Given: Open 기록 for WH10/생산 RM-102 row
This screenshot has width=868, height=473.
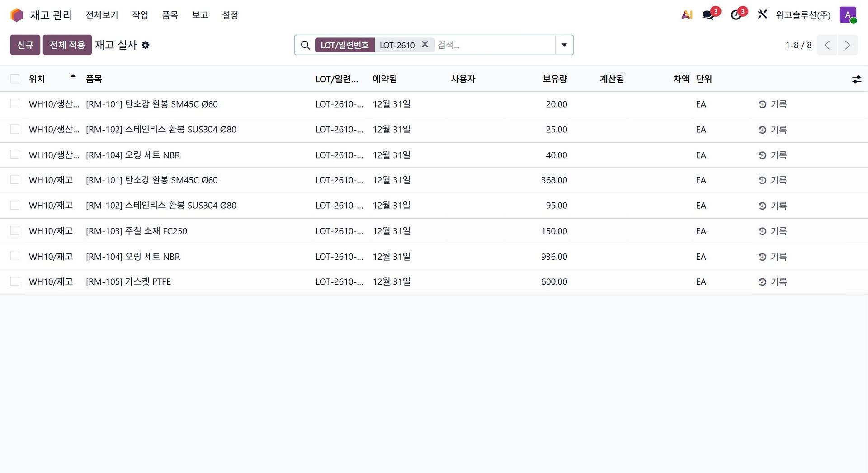Looking at the screenshot, I should 773,130.
